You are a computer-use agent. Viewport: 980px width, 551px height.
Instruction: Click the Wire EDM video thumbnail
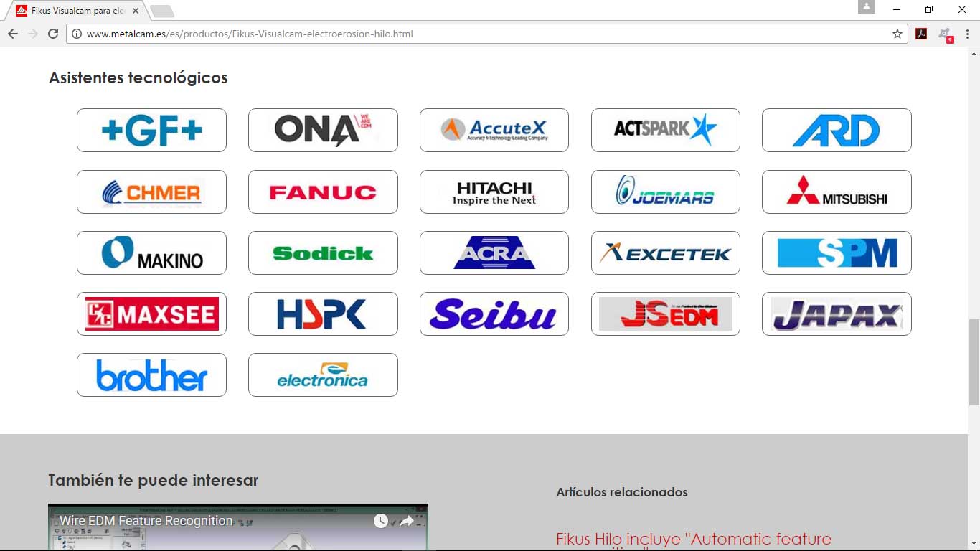tap(238, 527)
